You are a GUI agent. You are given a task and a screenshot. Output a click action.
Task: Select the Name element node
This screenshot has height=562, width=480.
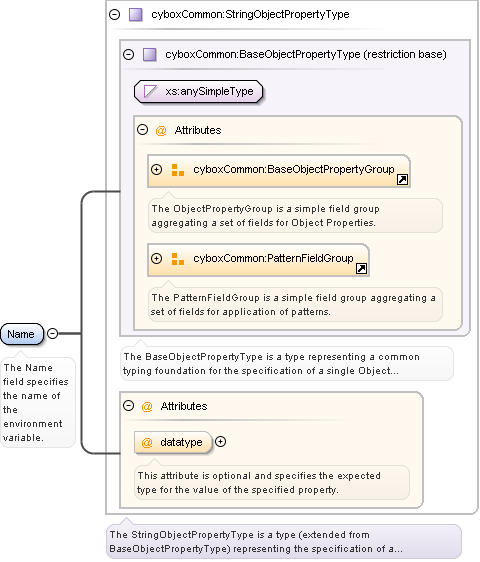click(x=22, y=334)
